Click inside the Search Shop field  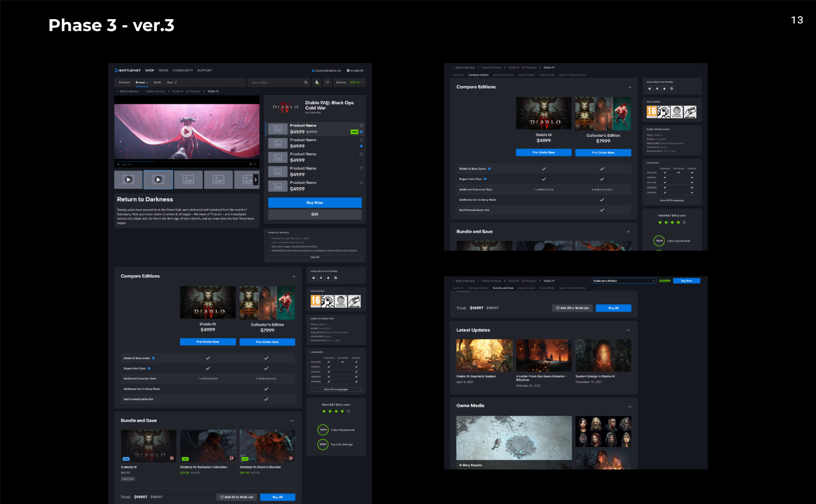(x=279, y=82)
